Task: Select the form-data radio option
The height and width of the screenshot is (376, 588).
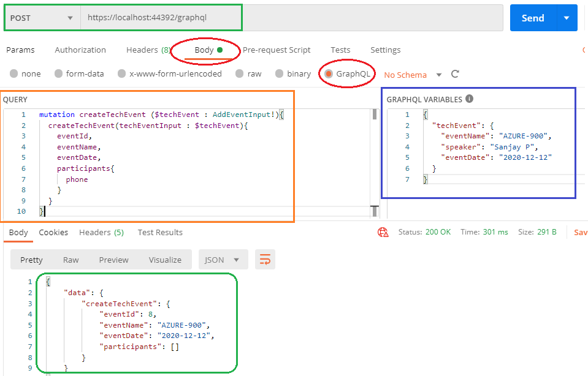Action: 59,74
